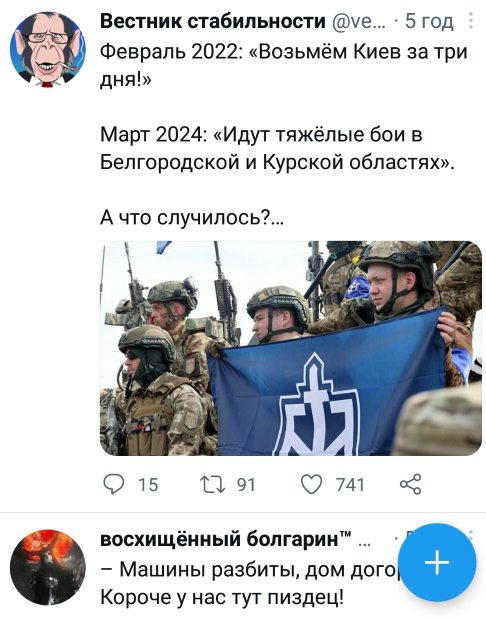Like the tweet with heart icon
Viewport: 486px width, 621px height.
pos(312,484)
